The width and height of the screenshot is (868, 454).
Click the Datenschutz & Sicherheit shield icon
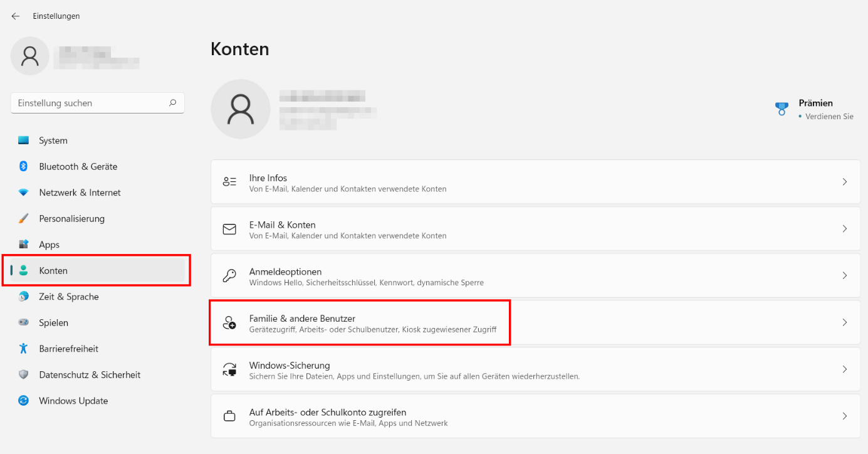[24, 374]
